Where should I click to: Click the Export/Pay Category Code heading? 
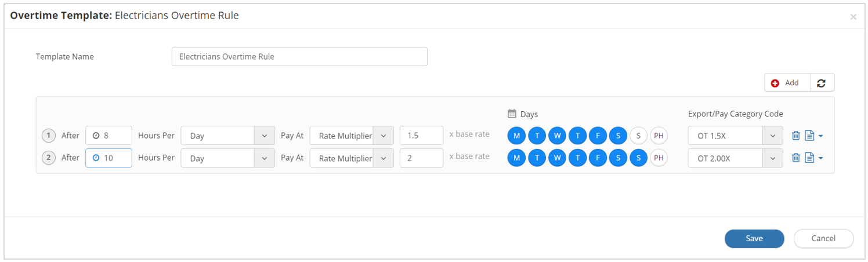(x=735, y=114)
